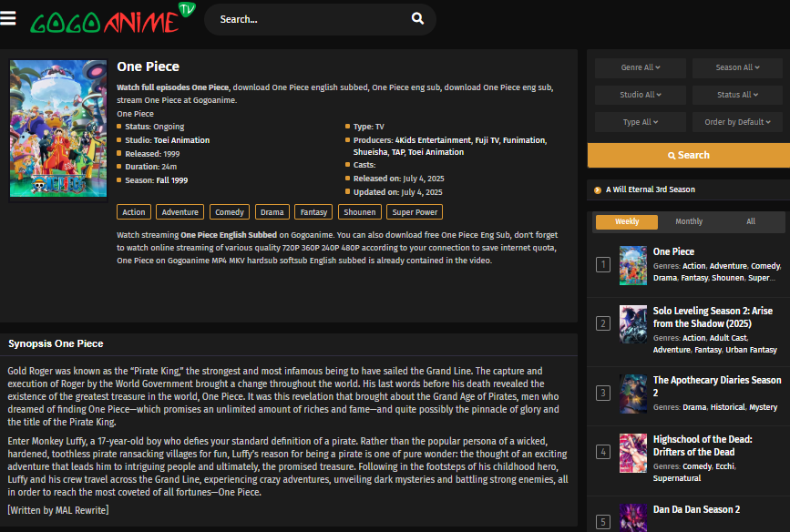Open Toei Animation under Producers
Image resolution: width=790 pixels, height=532 pixels.
tap(436, 152)
